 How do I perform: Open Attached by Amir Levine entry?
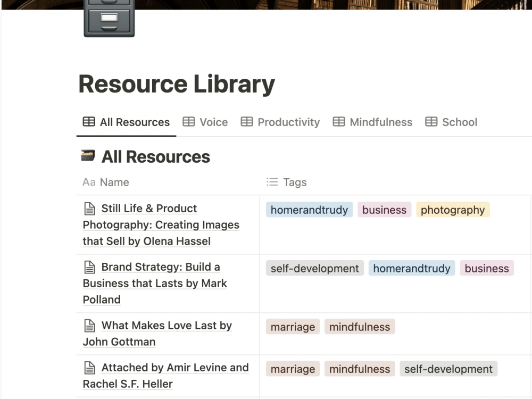[x=166, y=376]
